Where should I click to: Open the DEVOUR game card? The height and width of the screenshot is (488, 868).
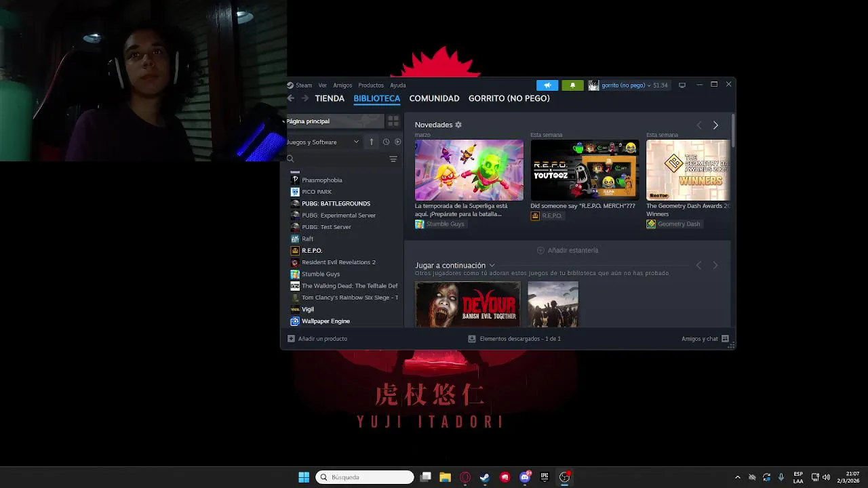point(468,304)
